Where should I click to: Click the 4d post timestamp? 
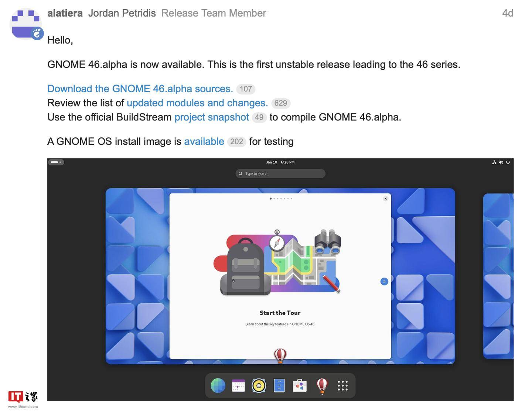tap(508, 13)
